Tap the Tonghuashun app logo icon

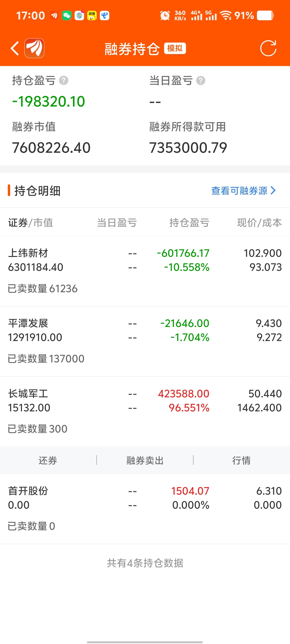(34, 48)
